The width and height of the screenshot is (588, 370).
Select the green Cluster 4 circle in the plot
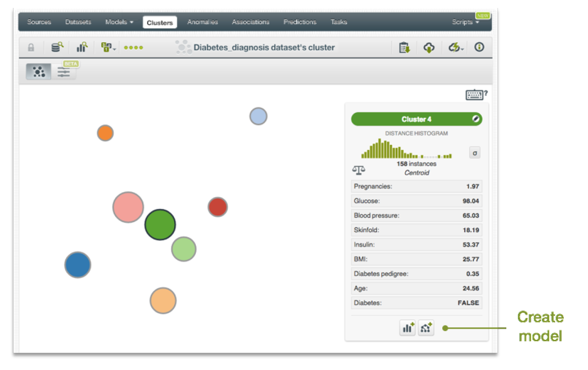[160, 225]
